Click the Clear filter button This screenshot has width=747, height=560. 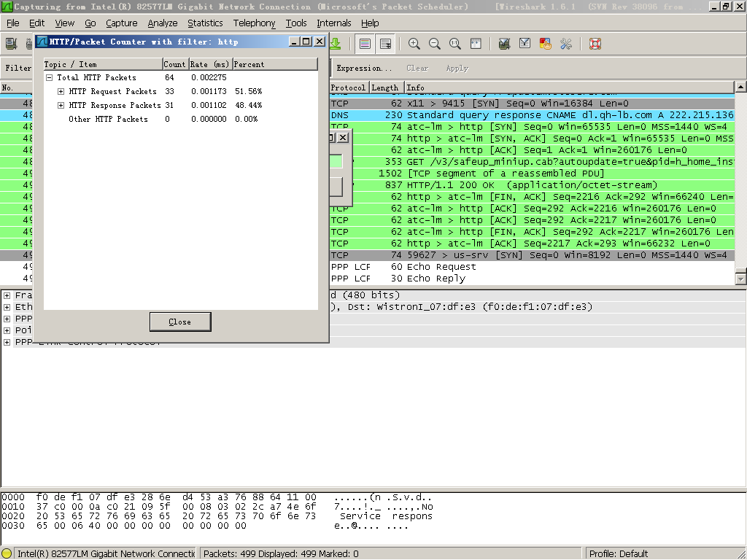coord(417,68)
